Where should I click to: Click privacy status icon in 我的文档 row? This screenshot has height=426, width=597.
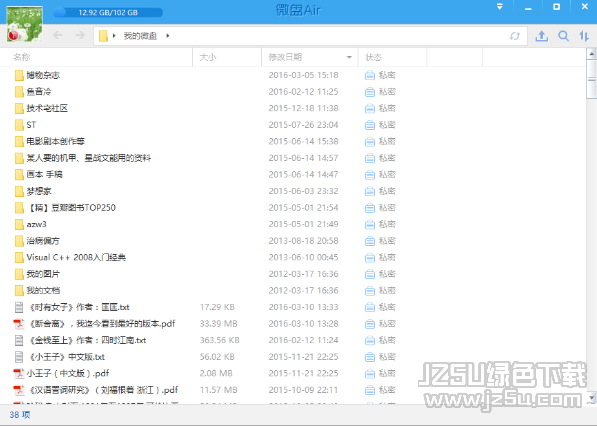coord(370,290)
